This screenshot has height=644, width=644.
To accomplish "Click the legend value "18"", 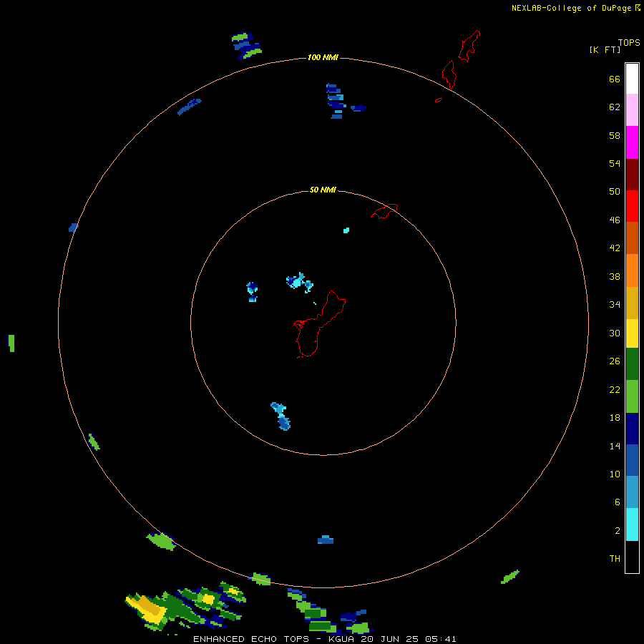I will [615, 418].
